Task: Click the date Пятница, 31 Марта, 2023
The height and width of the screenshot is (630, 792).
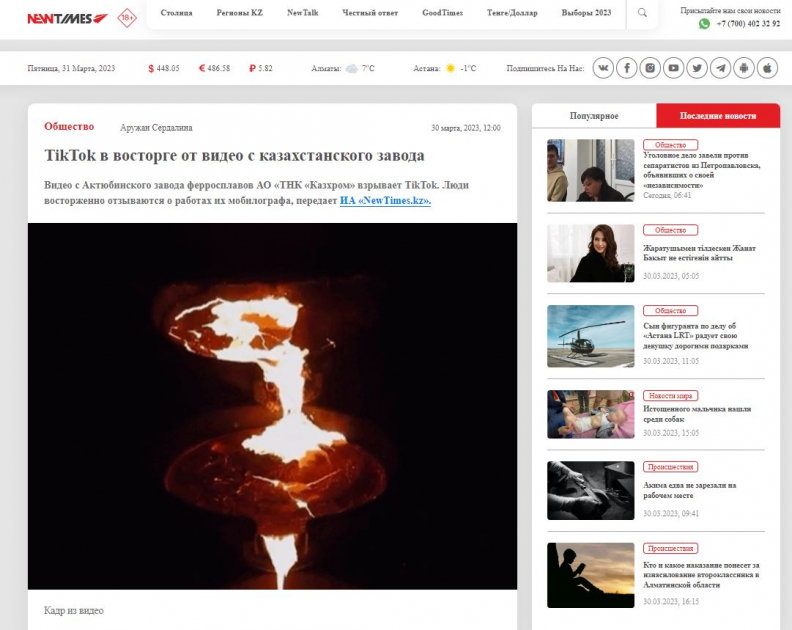Action: (71, 68)
